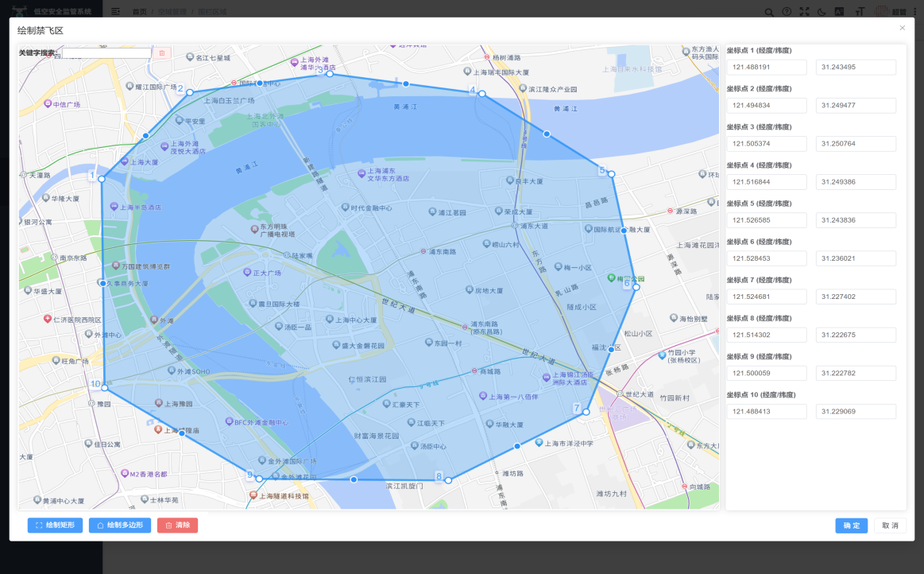Cancel the dialog with 取消

(x=890, y=526)
